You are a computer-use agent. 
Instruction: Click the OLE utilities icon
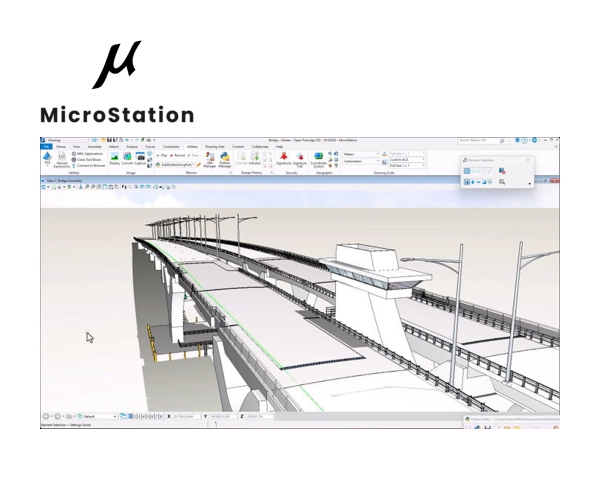47,158
